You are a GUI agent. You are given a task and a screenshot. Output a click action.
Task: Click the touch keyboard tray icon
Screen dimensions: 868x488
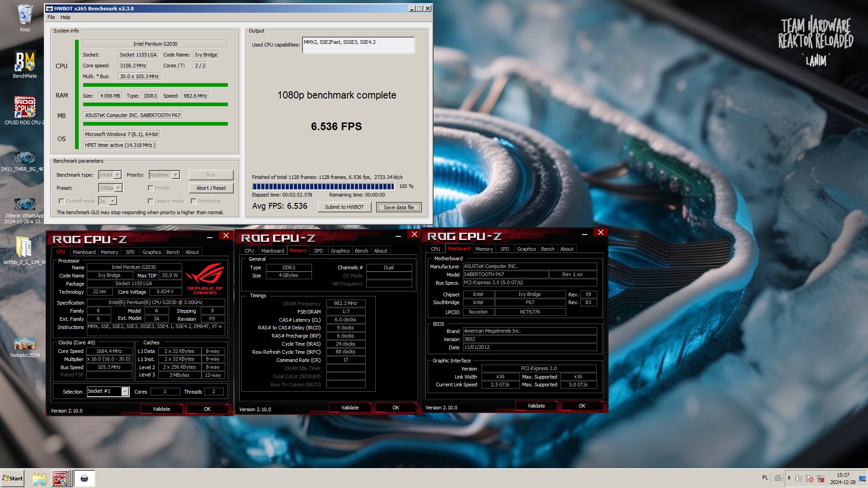778,478
